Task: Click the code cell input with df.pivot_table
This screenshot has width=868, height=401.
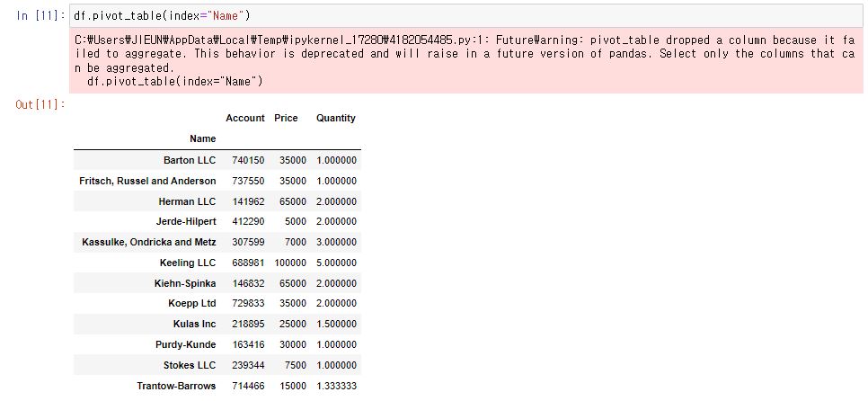Action: point(466,15)
